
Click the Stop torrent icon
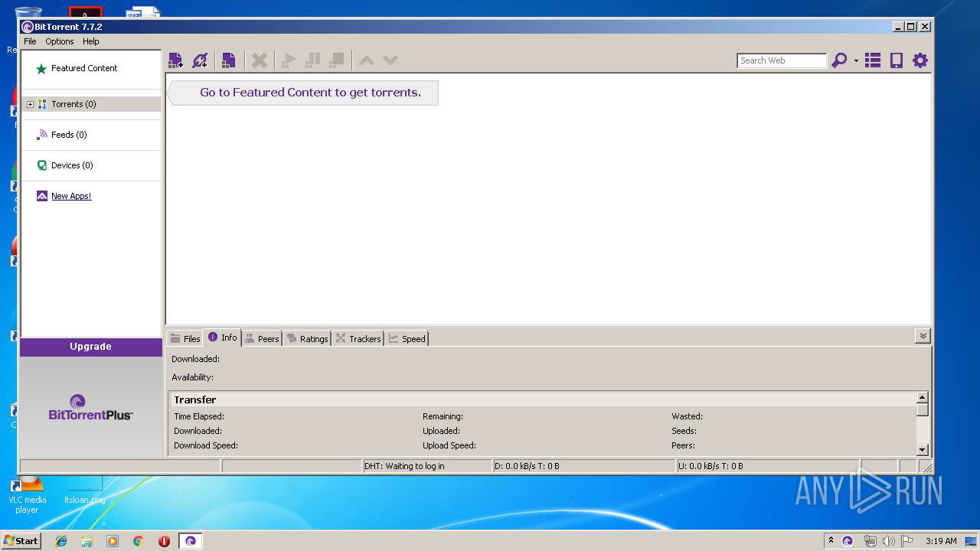[x=337, y=60]
